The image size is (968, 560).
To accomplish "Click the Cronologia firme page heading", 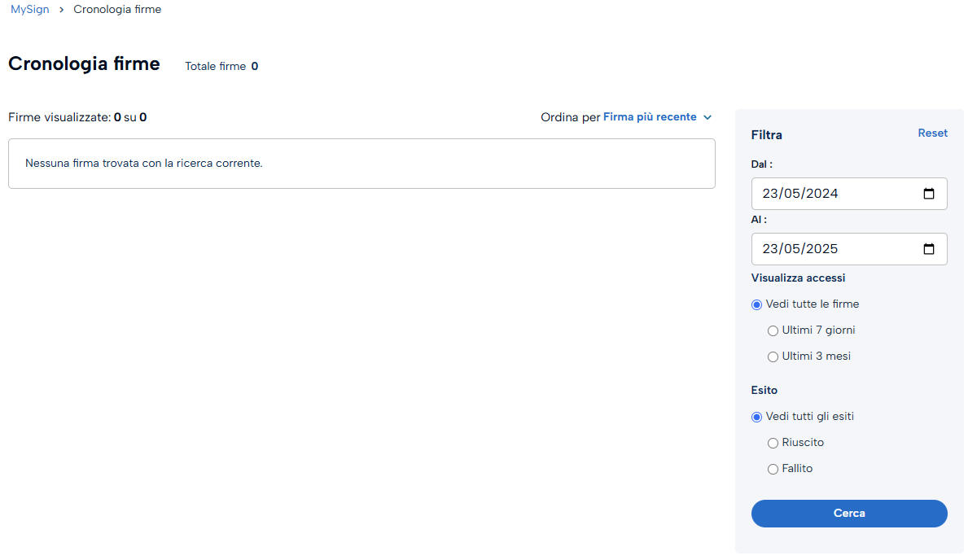I will tap(84, 63).
